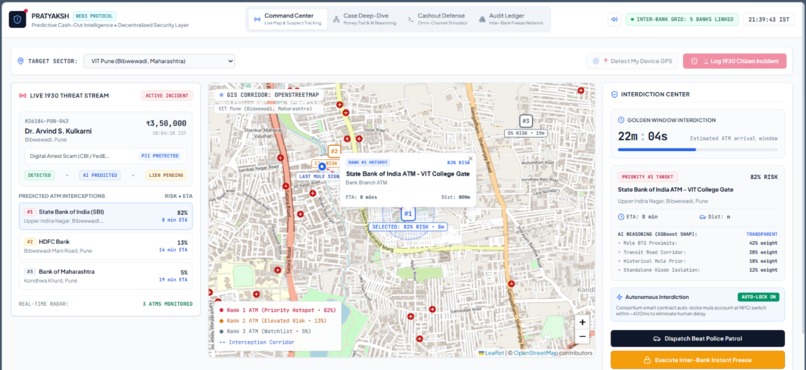This screenshot has height=370, width=806.
Task: Go to the Audit Ledger tab
Action: click(510, 19)
